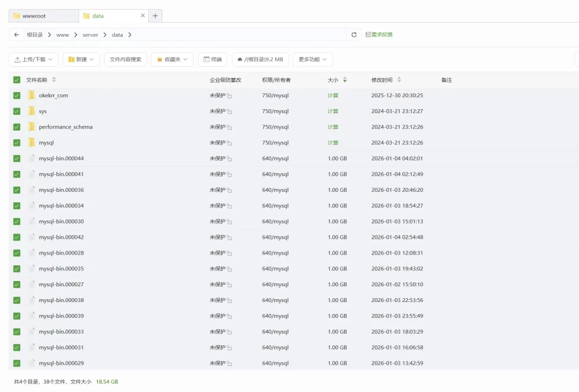Switch to the wwwroot tab
Screen dimensions: 579x392
click(44, 16)
